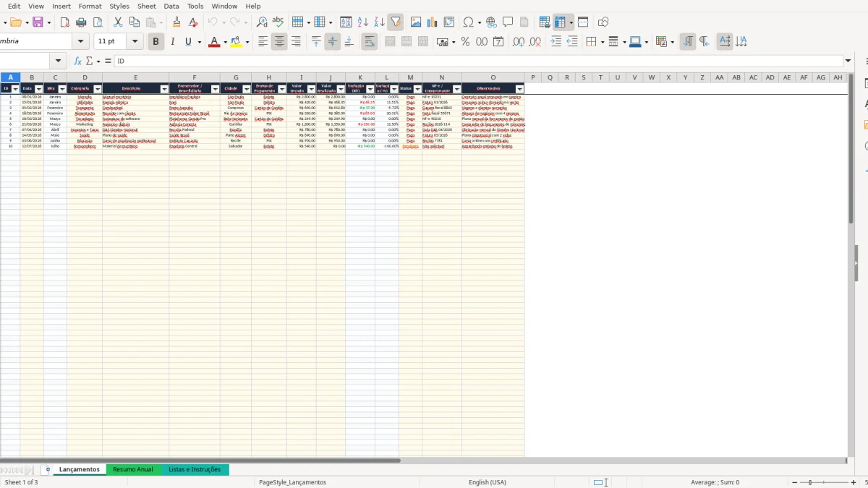Click the Copy icon
This screenshot has height=488, width=868.
tap(135, 22)
